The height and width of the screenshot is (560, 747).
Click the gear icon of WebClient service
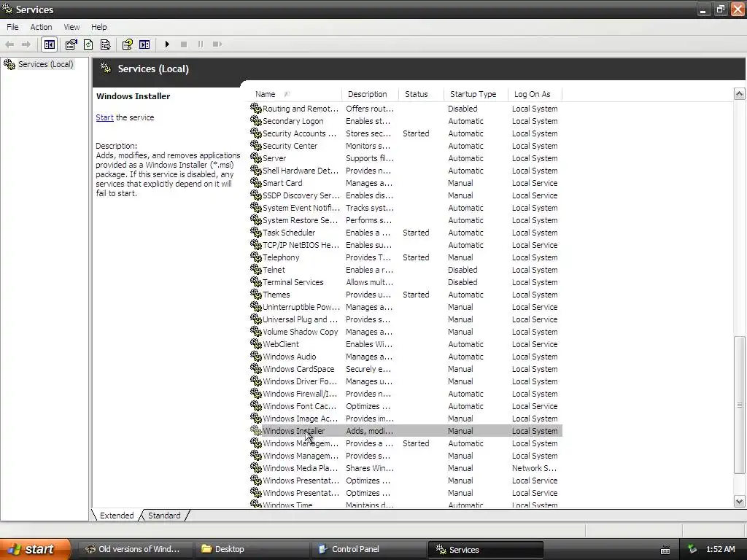pyautogui.click(x=256, y=344)
